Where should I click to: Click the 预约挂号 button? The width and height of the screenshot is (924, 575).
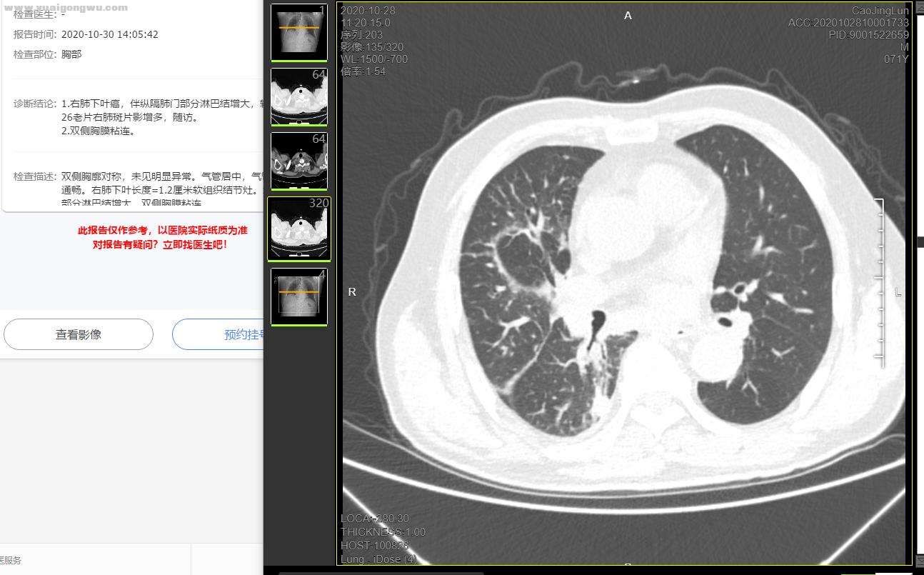219,334
